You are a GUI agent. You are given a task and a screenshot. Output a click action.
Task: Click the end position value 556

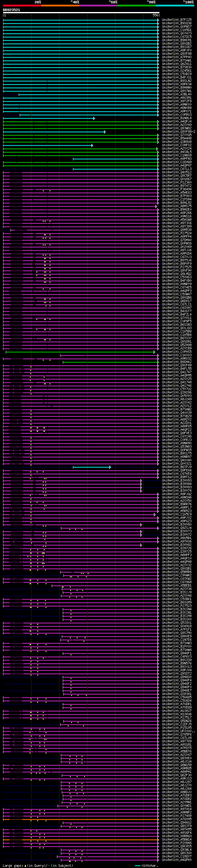click(x=155, y=15)
